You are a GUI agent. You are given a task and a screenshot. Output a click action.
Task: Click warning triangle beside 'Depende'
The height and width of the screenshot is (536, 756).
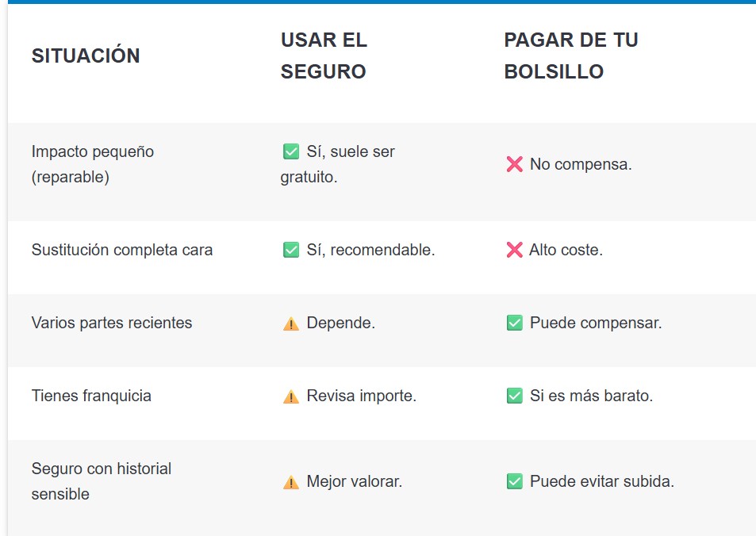pos(290,324)
